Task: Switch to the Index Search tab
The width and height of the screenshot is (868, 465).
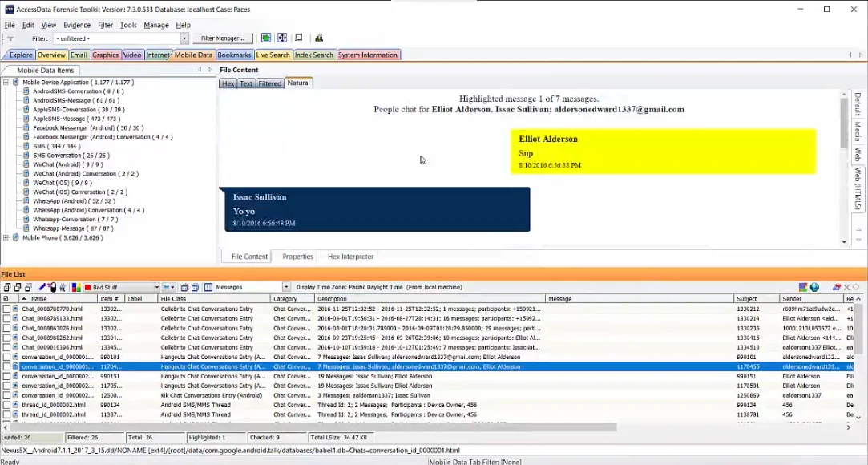Action: [x=314, y=55]
